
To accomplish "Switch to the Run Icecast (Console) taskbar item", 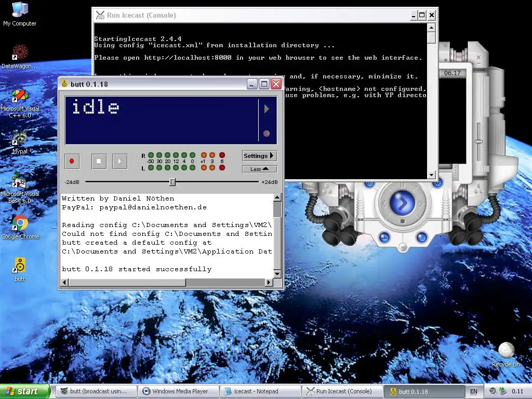I will 343,391.
